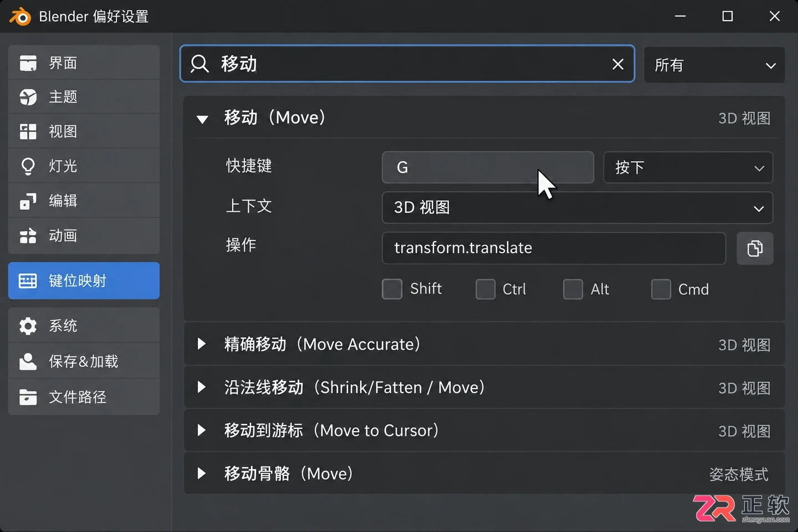This screenshot has width=798, height=532.
Task: Click the 精确移动 (Move Accurate) title text
Action: pyautogui.click(x=323, y=344)
